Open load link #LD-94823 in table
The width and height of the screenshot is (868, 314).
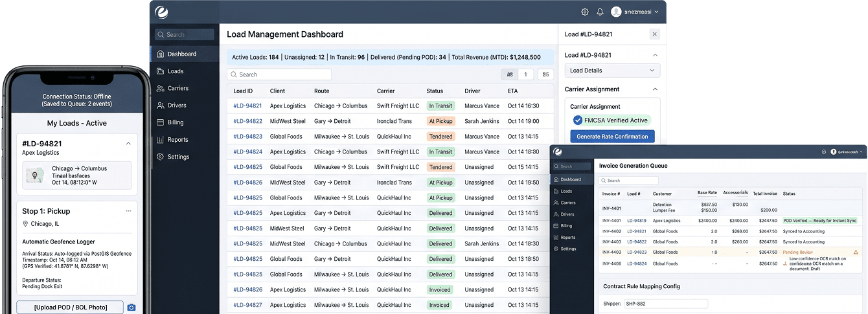tap(247, 137)
